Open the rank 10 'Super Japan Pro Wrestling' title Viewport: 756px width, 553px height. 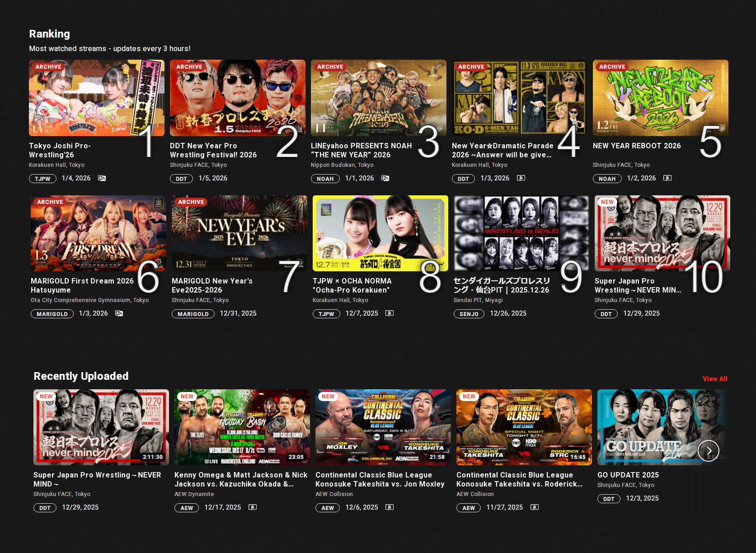[638, 285]
